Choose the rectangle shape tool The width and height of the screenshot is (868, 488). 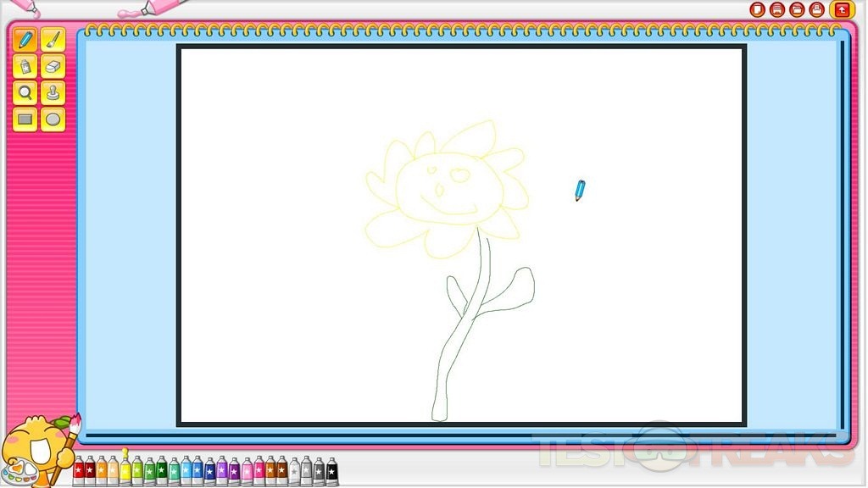click(x=25, y=119)
